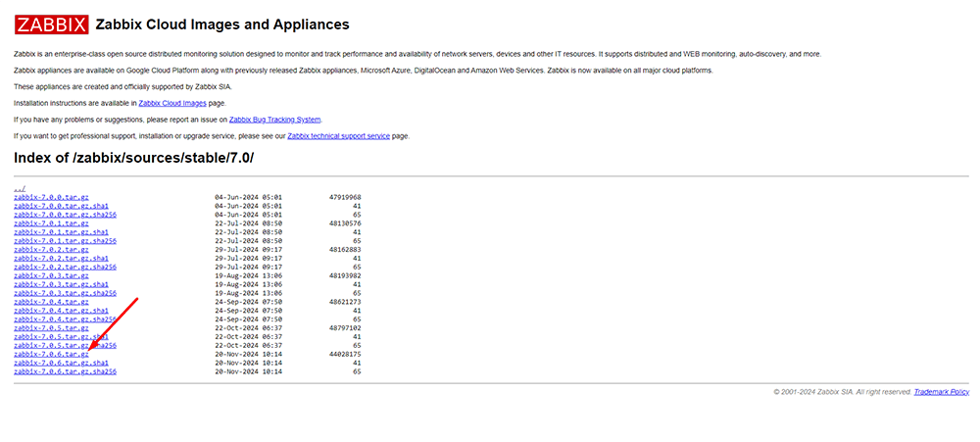The width and height of the screenshot is (980, 442).
Task: Open zabbix-7.0.4.tar.gz.sha256 file
Action: [65, 319]
